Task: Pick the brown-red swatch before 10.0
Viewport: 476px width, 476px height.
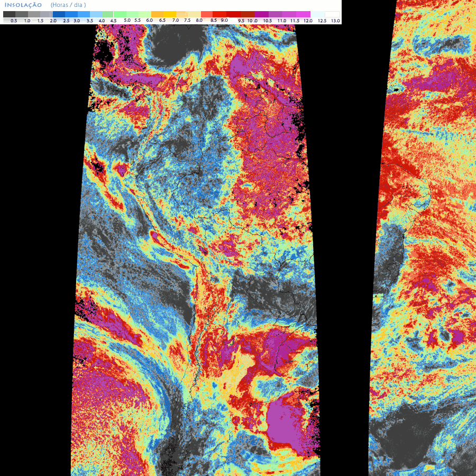Action: click(x=248, y=14)
